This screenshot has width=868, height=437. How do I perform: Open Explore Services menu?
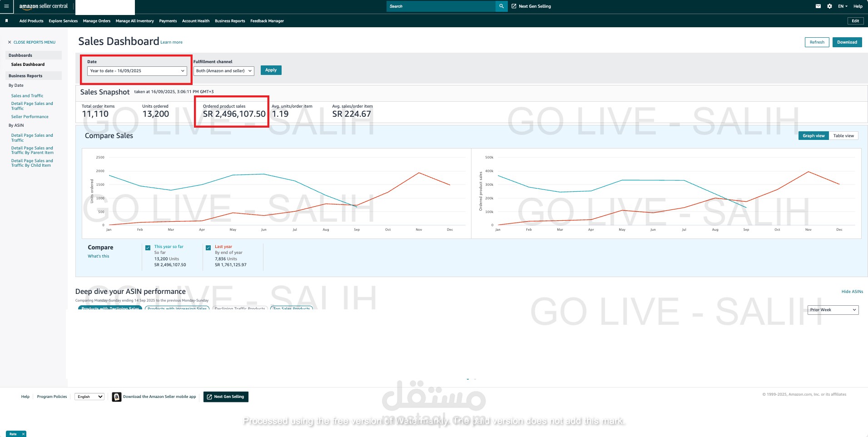63,21
